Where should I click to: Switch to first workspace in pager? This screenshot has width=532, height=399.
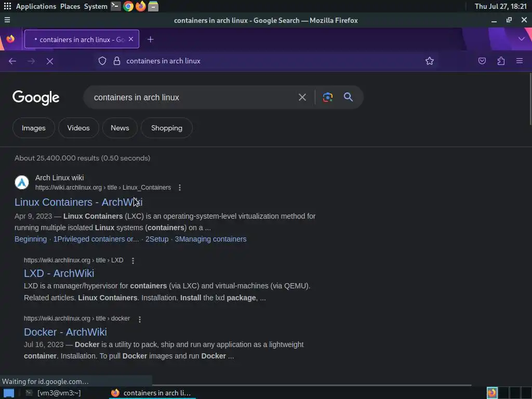492,393
